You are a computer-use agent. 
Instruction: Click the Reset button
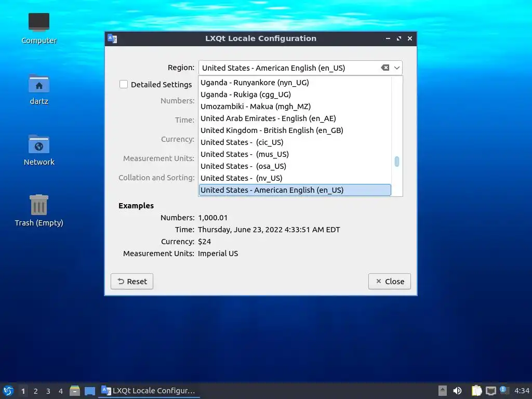pos(132,281)
